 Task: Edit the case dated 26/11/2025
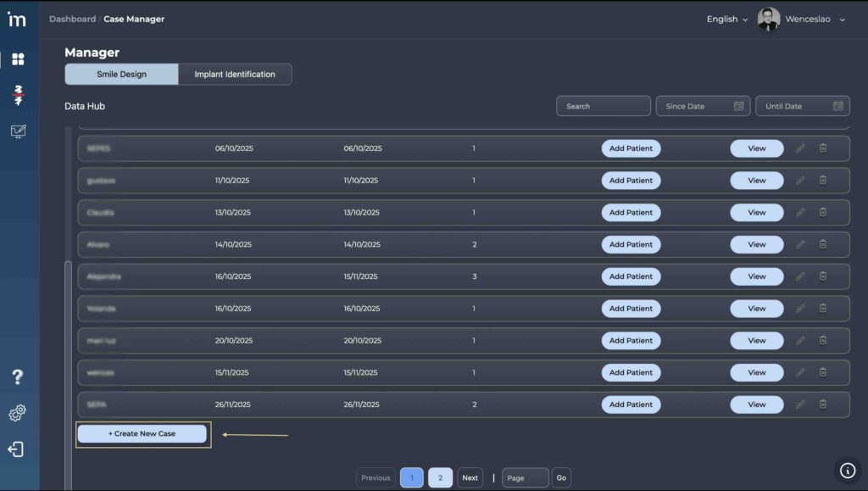click(800, 405)
